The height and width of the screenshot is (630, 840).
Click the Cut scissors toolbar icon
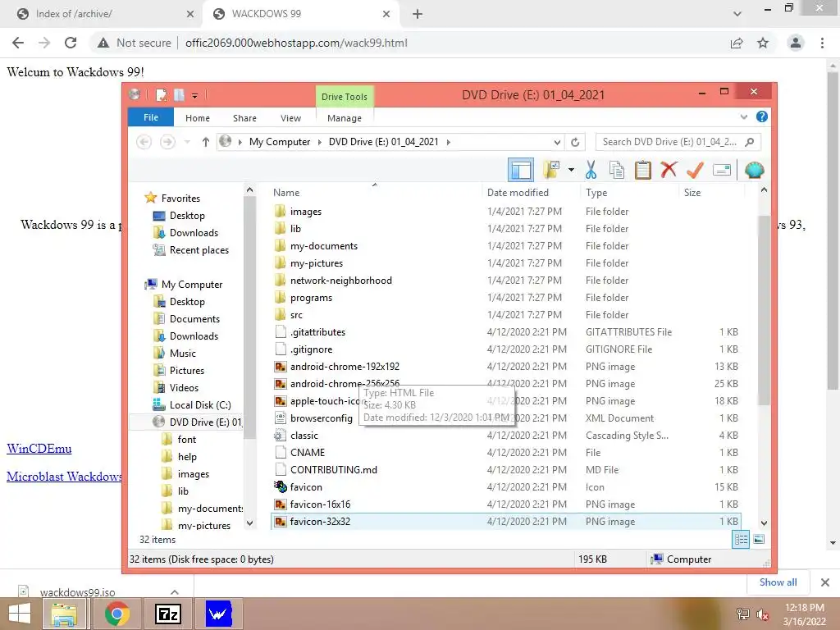coord(591,170)
